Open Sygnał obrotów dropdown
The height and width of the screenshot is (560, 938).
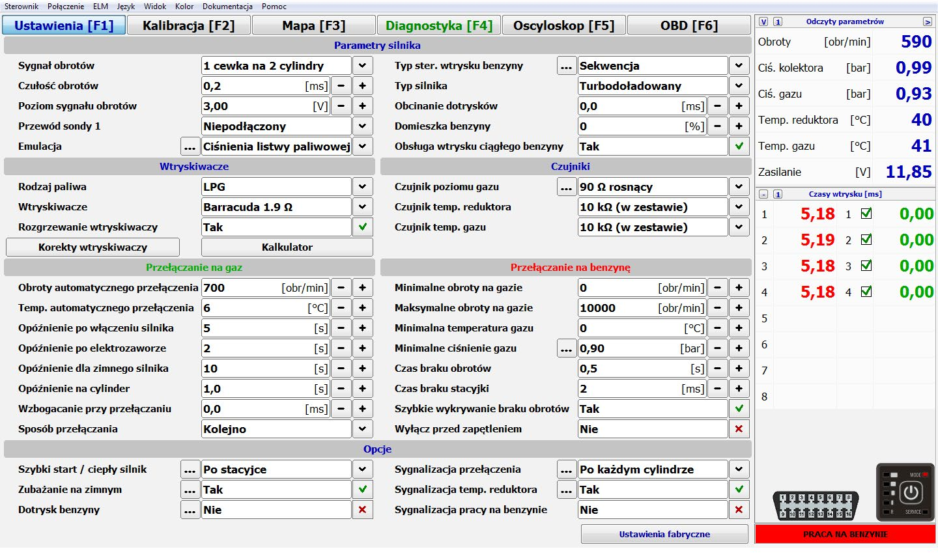tap(362, 66)
